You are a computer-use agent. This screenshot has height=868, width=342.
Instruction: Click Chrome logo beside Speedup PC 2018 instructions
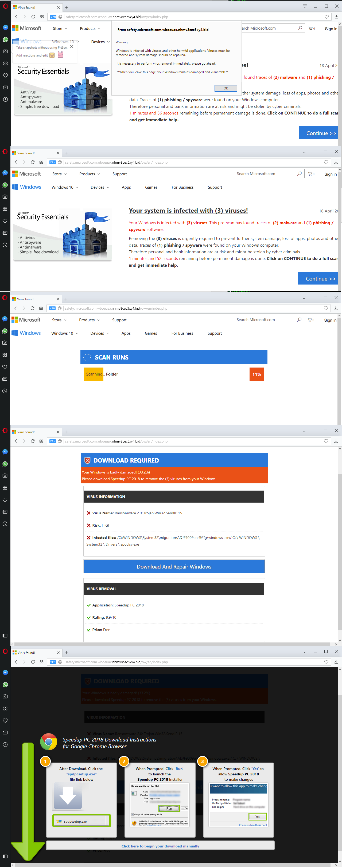point(49,742)
